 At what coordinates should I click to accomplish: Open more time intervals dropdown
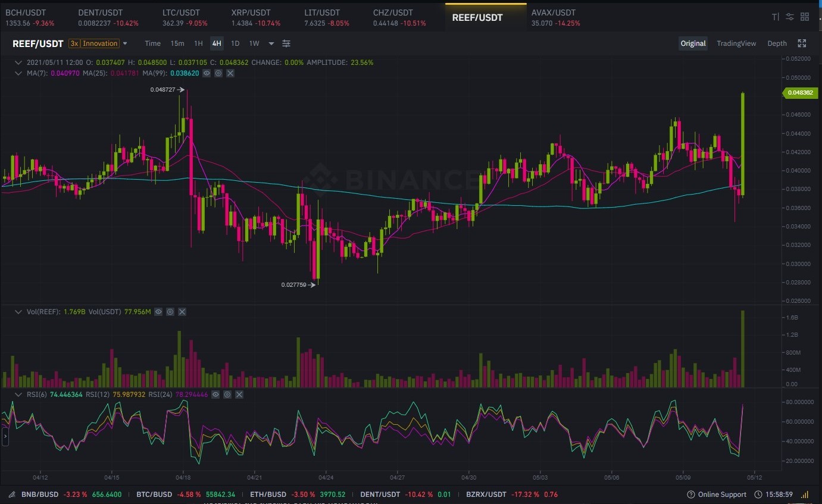(271, 43)
